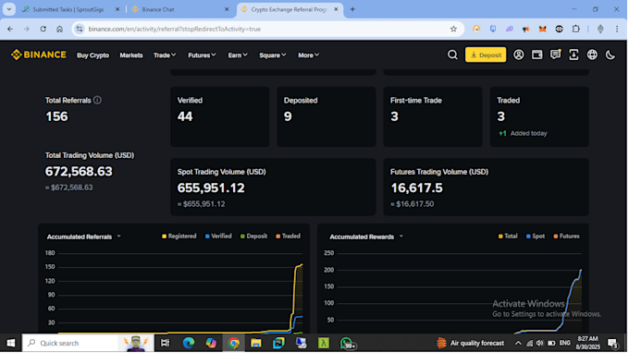The image size is (629, 364).
Task: Open Windows Start menu
Action: tap(11, 343)
